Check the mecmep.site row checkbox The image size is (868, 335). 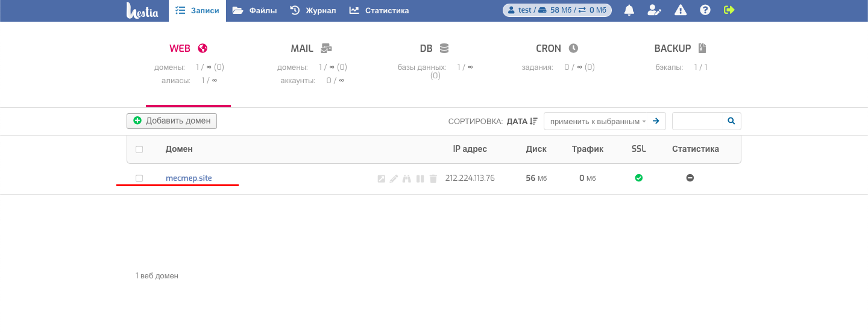coord(139,178)
